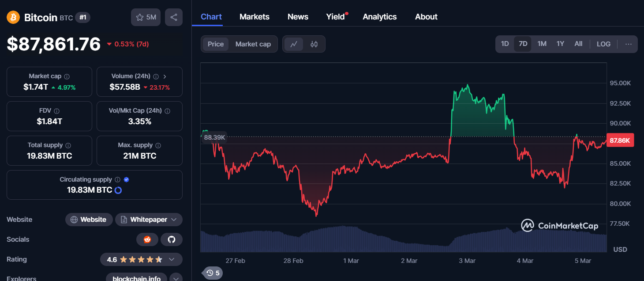The image size is (644, 281).
Task: Switch to the About tab
Action: click(426, 17)
